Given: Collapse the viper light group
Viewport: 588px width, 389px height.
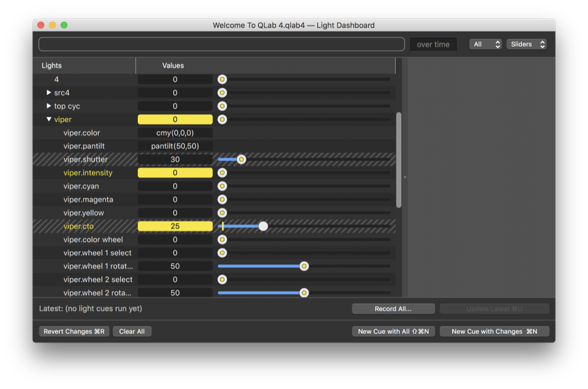Looking at the screenshot, I should coord(49,120).
